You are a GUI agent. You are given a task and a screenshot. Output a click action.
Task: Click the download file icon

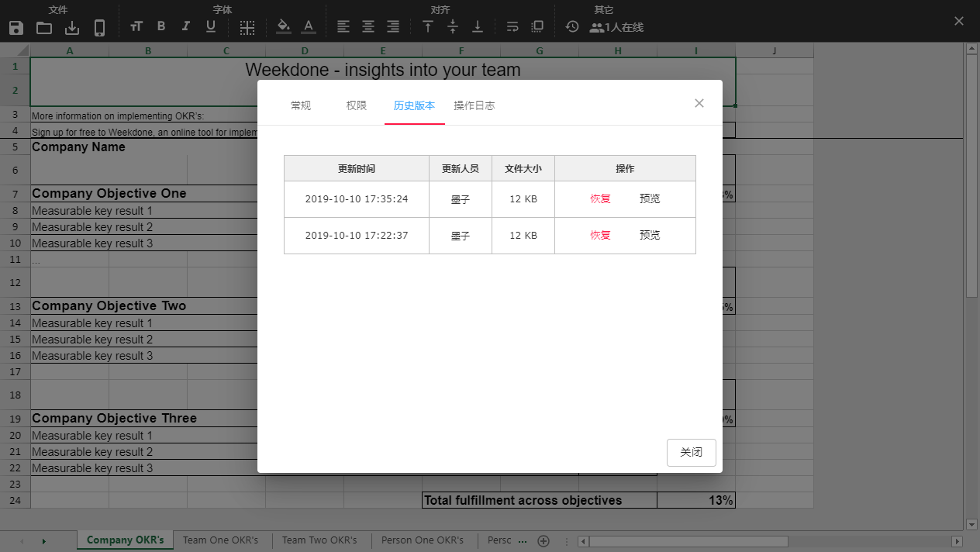click(72, 28)
